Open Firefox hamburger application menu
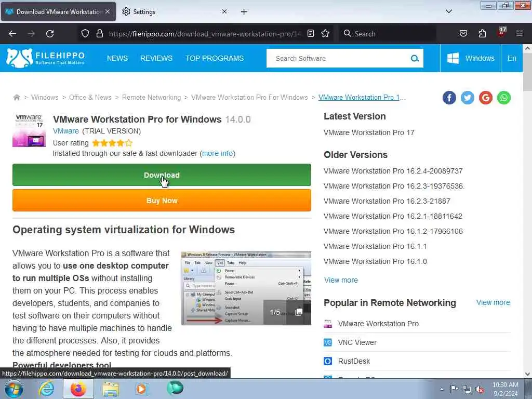This screenshot has height=399, width=532. (519, 33)
